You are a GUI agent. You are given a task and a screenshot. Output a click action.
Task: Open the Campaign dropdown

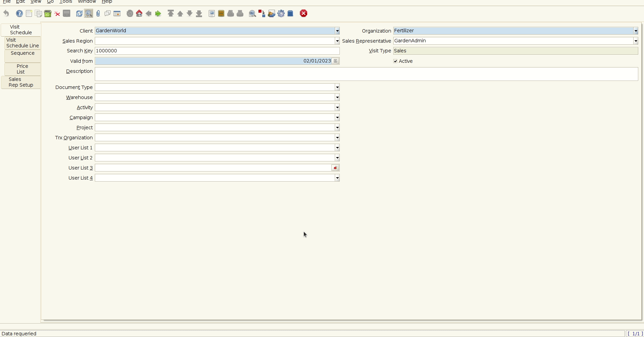click(x=337, y=117)
